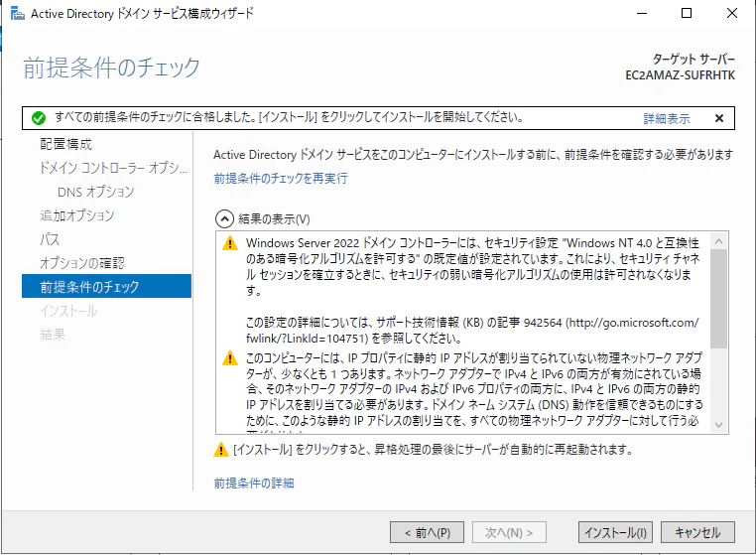Rerun check via 前提条件のチェックを再実行 link
This screenshot has width=756, height=555.
pos(281,179)
